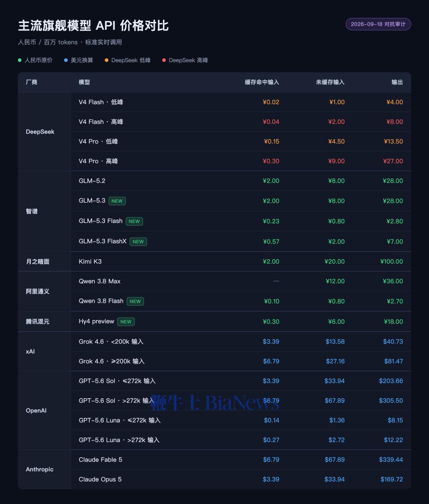Click the ¥27.00 output price
The height and width of the screenshot is (504, 429).
(x=393, y=161)
